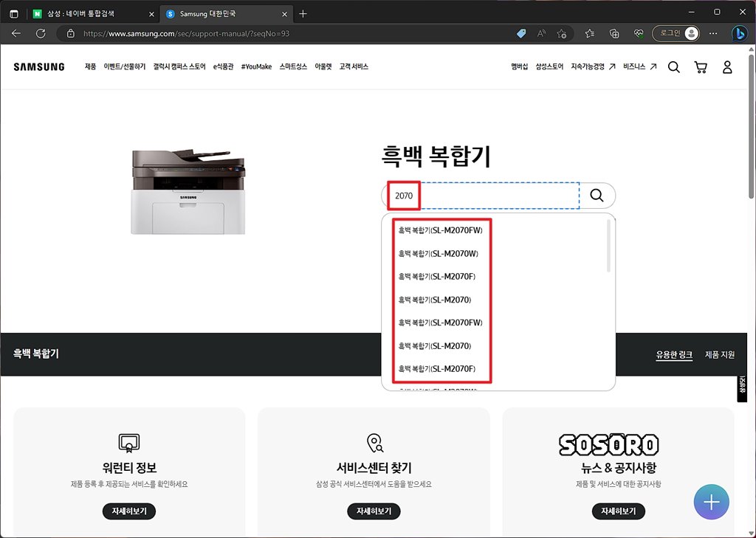Click 자세히보기 under 워런티 정보
Viewport: 756px width, 538px height.
128,511
